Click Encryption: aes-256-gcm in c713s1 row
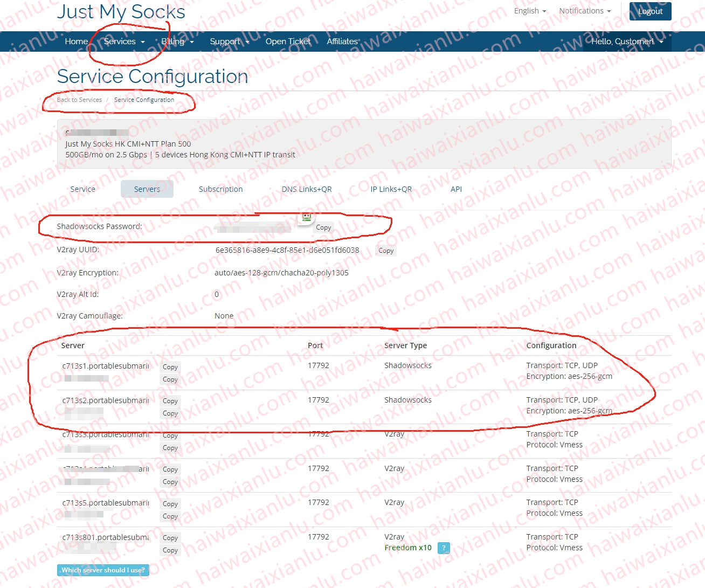 pyautogui.click(x=569, y=376)
